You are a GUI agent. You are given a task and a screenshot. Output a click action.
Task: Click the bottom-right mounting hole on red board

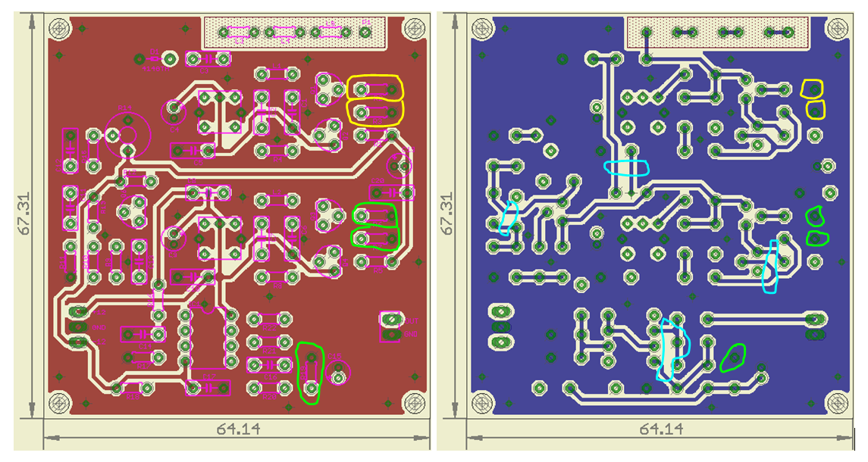click(x=414, y=401)
